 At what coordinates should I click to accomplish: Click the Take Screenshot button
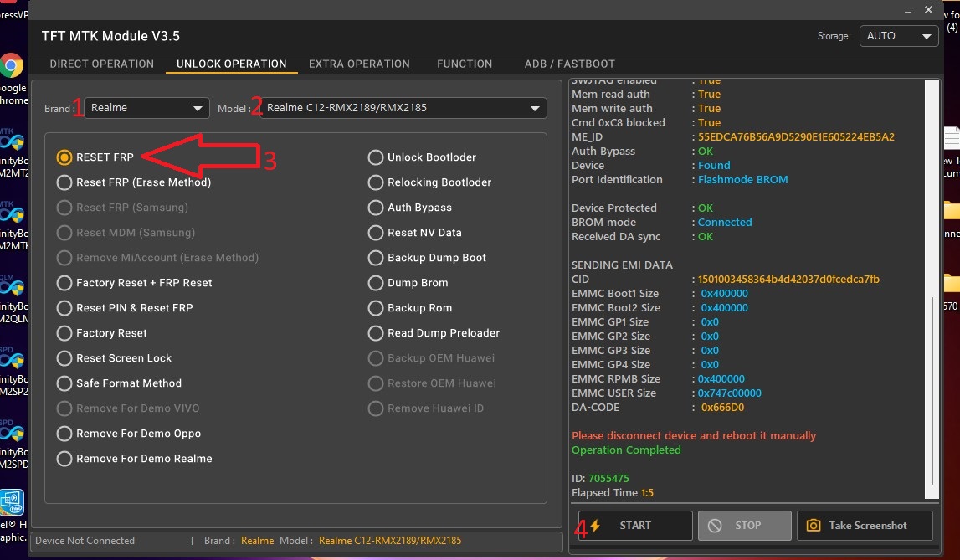865,526
